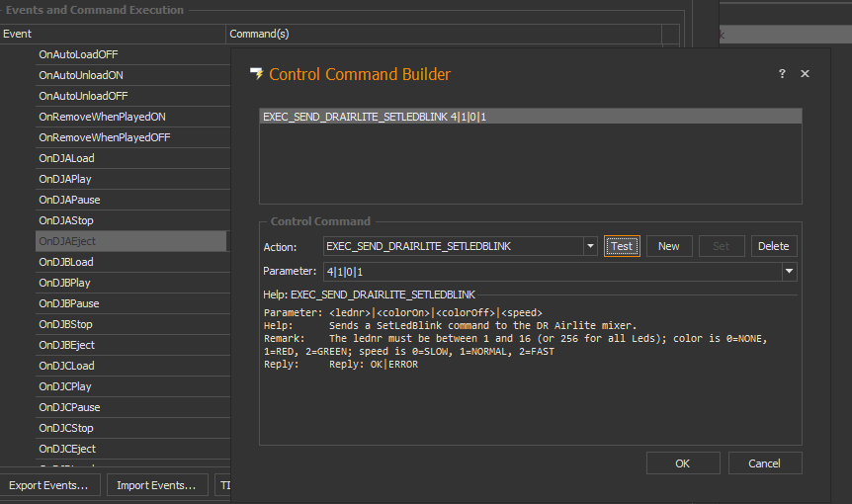Close the Control Command Builder dialog
Screen dimensions: 852x504
pyautogui.click(x=805, y=74)
